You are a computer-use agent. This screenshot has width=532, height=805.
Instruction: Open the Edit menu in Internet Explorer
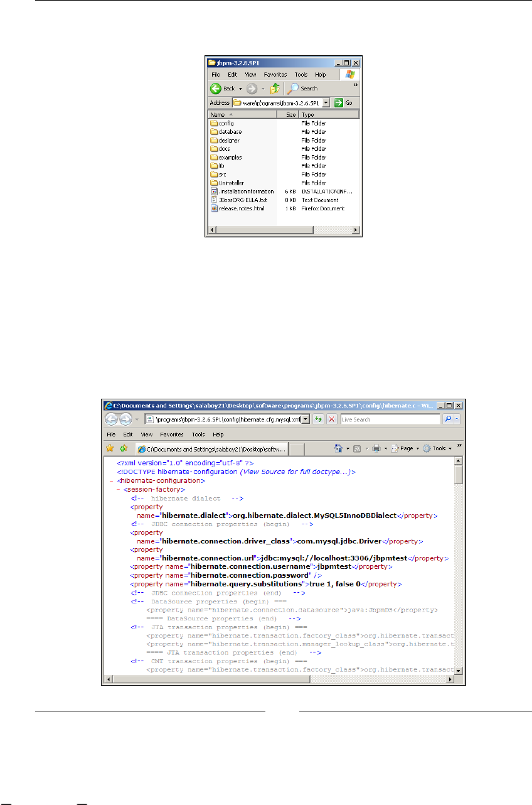coord(128,435)
